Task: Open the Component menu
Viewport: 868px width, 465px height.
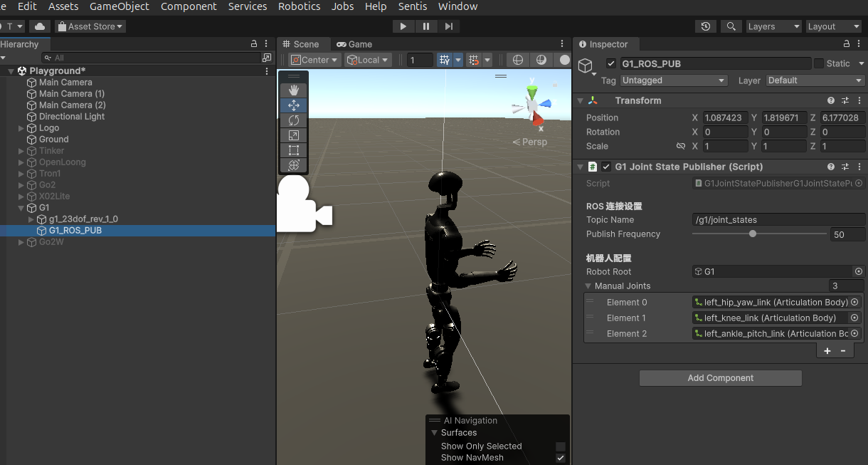Action: click(189, 6)
